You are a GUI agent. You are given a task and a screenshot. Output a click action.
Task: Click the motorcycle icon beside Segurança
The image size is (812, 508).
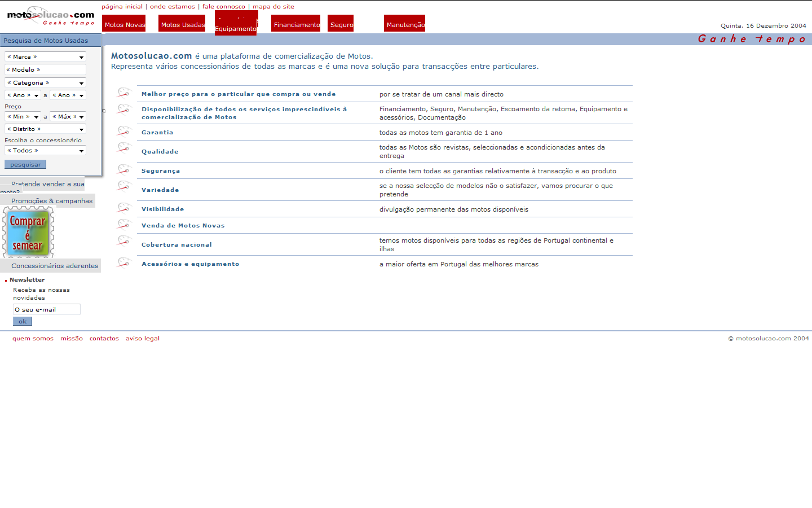124,169
